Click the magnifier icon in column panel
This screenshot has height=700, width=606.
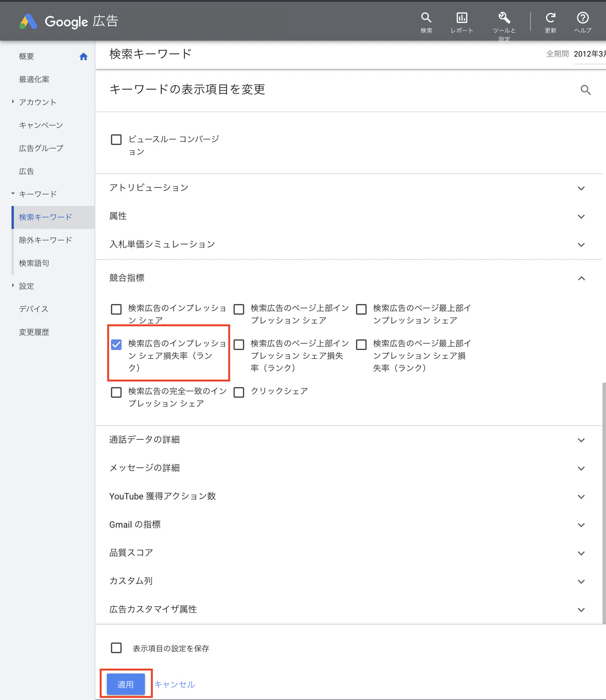(x=585, y=90)
